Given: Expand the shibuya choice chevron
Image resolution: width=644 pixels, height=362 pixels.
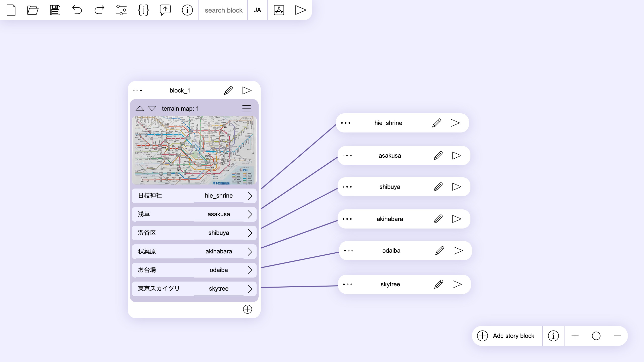Looking at the screenshot, I should tap(250, 233).
